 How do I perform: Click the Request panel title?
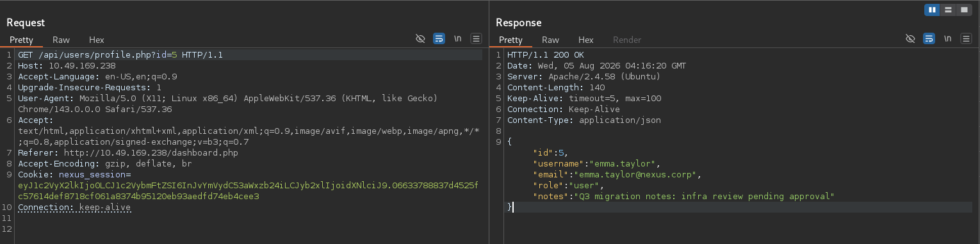(x=26, y=22)
